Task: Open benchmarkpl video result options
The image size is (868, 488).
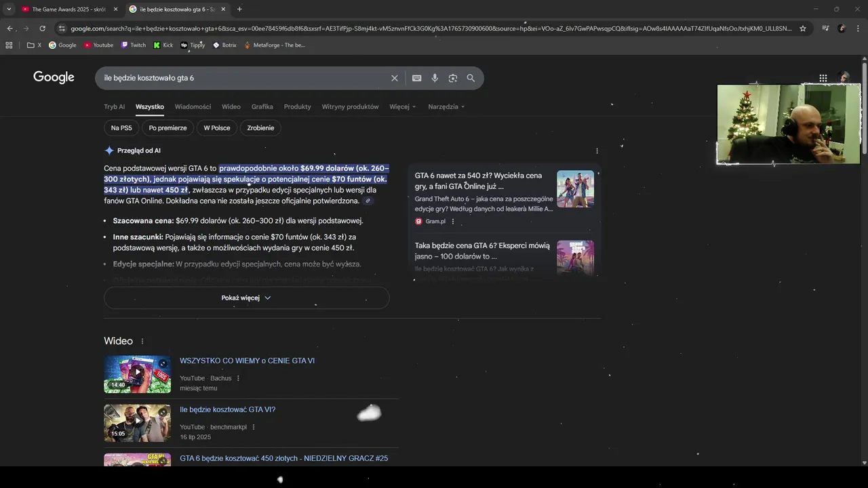Action: pyautogui.click(x=254, y=427)
